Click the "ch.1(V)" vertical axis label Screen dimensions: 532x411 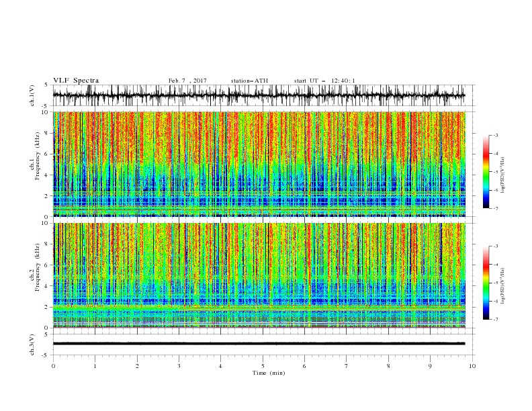32,95
